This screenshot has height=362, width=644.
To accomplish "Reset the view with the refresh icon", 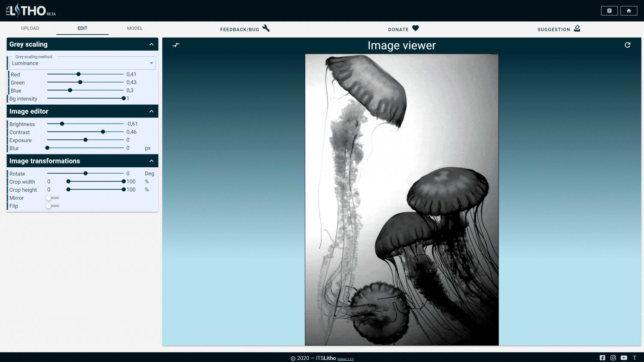I will 628,45.
